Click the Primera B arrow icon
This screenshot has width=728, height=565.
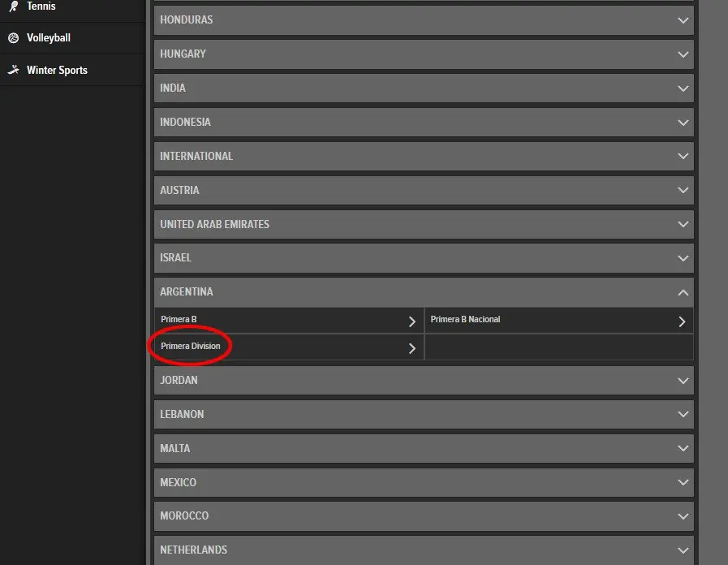click(x=411, y=321)
